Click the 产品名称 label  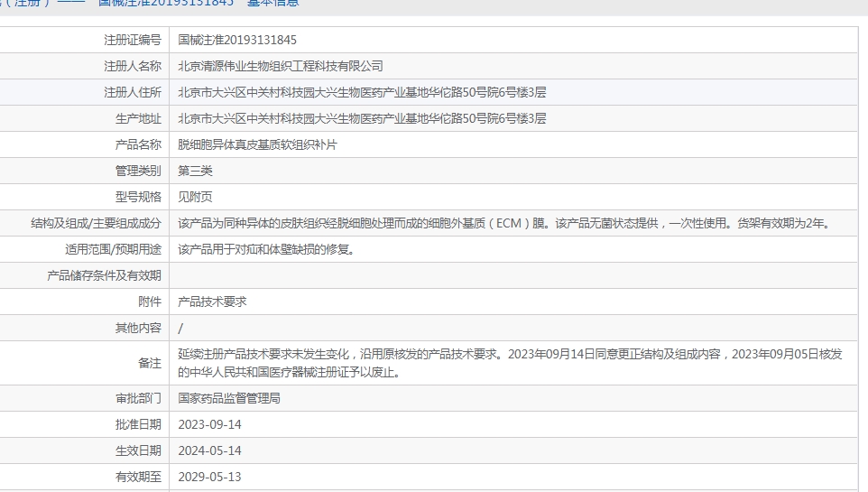(138, 144)
